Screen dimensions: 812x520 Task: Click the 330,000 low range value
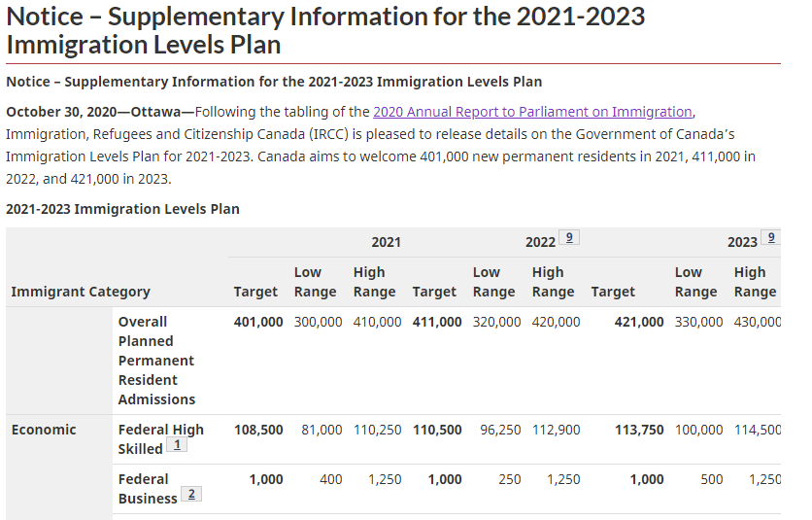[698, 322]
